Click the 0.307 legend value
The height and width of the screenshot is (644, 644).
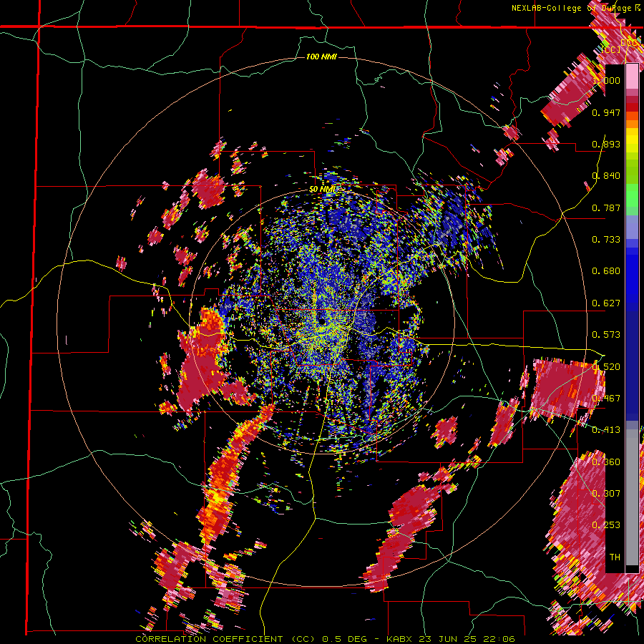606,494
